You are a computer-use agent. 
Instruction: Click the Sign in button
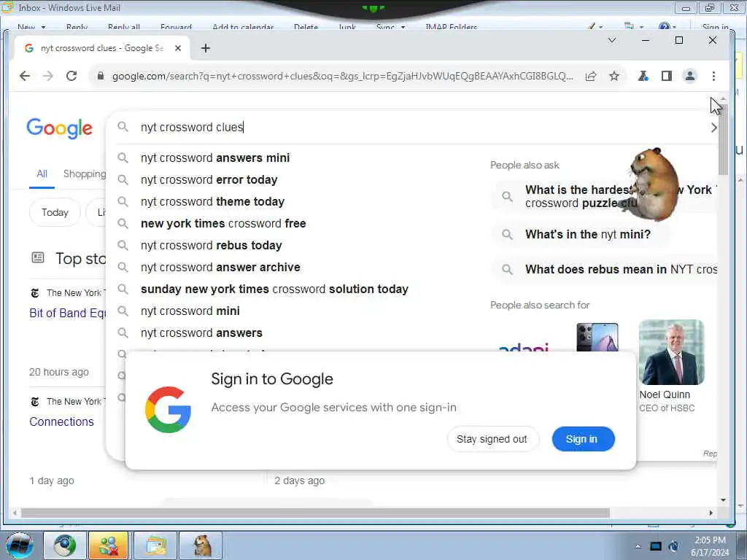[583, 439]
